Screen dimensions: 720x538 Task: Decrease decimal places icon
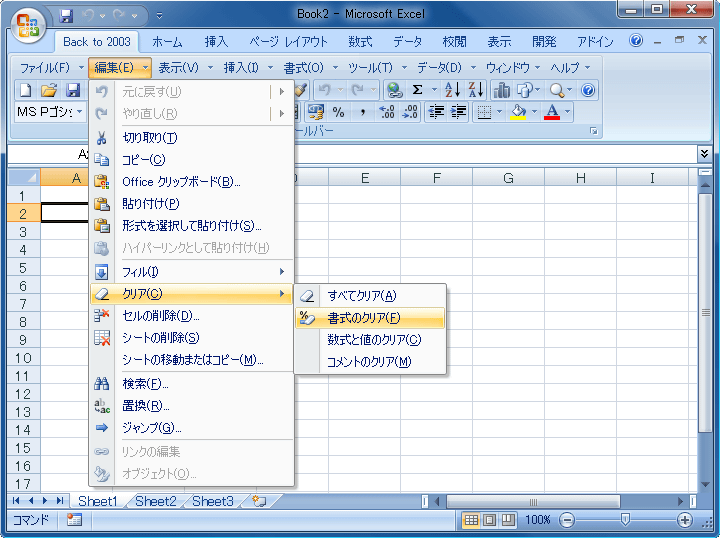[x=410, y=112]
